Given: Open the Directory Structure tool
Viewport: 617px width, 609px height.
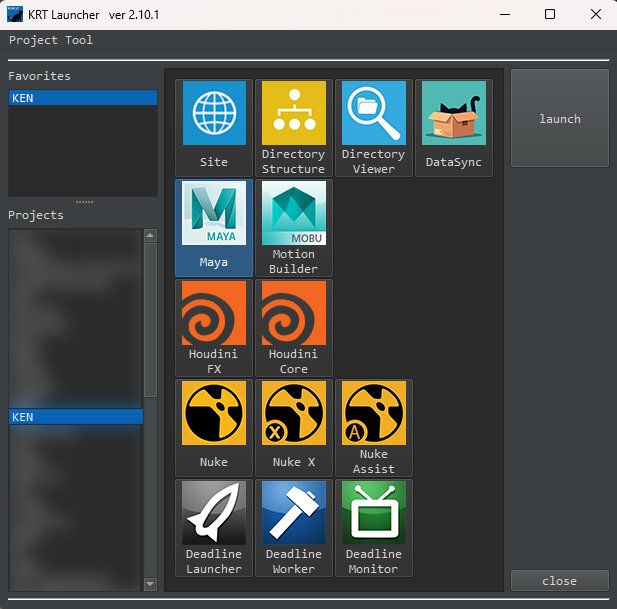Looking at the screenshot, I should point(294,128).
